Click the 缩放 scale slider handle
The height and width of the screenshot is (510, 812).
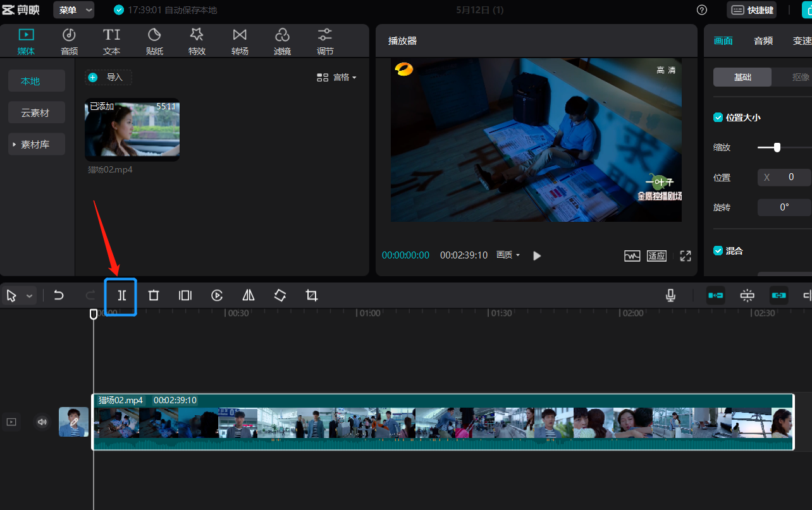777,147
